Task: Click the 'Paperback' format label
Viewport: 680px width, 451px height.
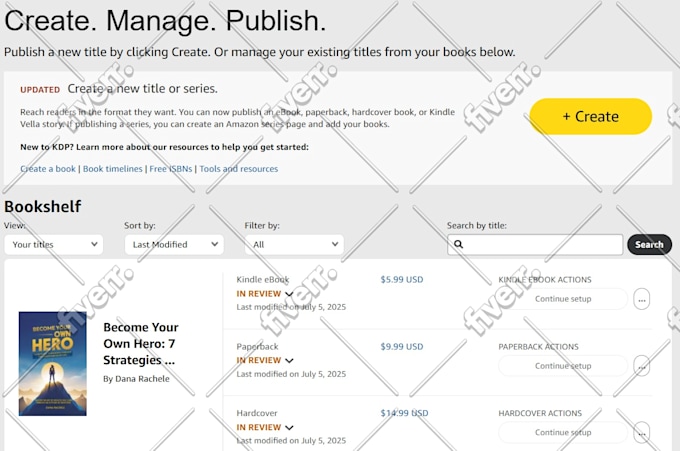Action: pyautogui.click(x=257, y=346)
